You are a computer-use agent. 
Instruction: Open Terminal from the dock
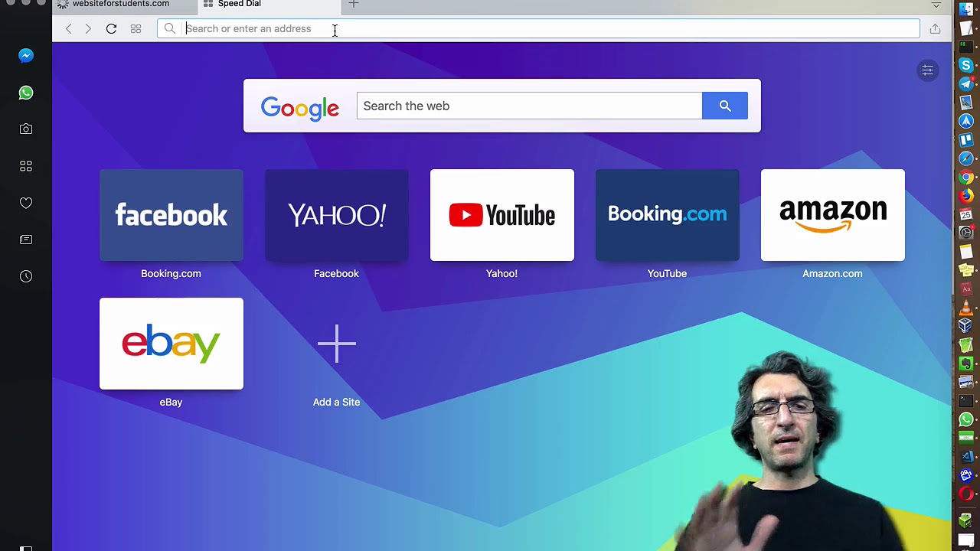coord(966,401)
